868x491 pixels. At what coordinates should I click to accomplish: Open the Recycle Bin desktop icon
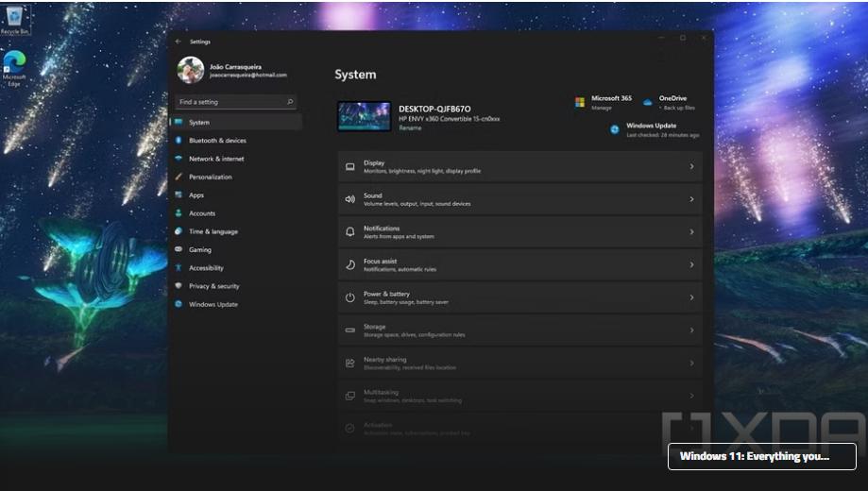tap(14, 20)
